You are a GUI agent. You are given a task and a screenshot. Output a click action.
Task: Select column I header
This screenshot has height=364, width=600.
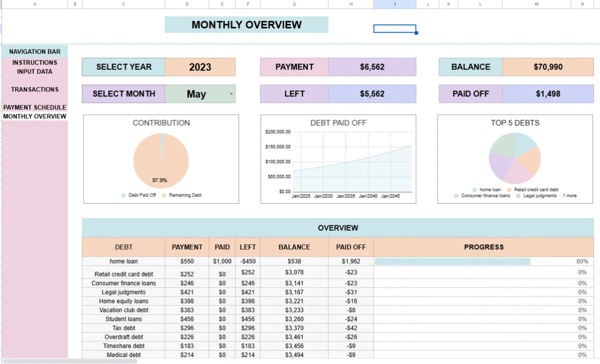[x=394, y=4]
